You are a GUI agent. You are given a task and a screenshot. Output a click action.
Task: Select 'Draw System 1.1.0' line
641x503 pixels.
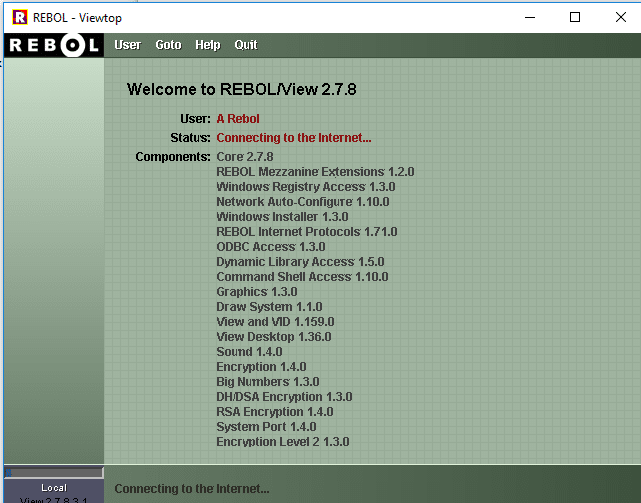269,307
